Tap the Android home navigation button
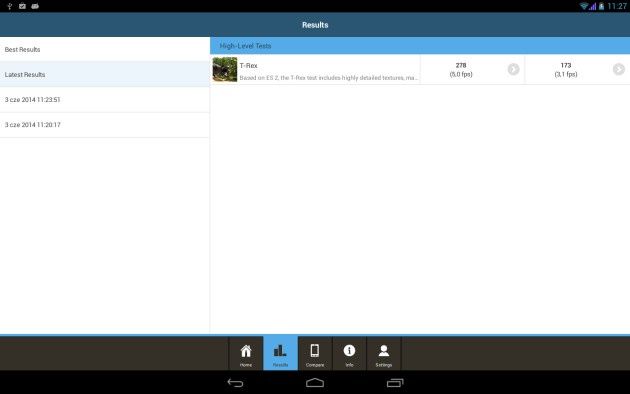Screen dimensions: 630x394 [x=315, y=383]
